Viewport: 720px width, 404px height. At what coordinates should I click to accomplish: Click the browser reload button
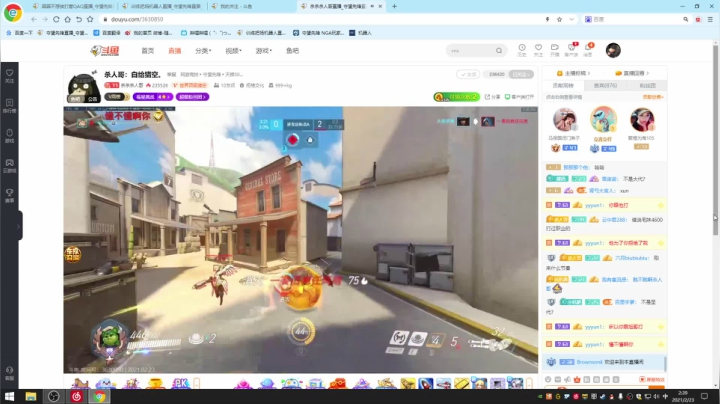tap(56, 19)
